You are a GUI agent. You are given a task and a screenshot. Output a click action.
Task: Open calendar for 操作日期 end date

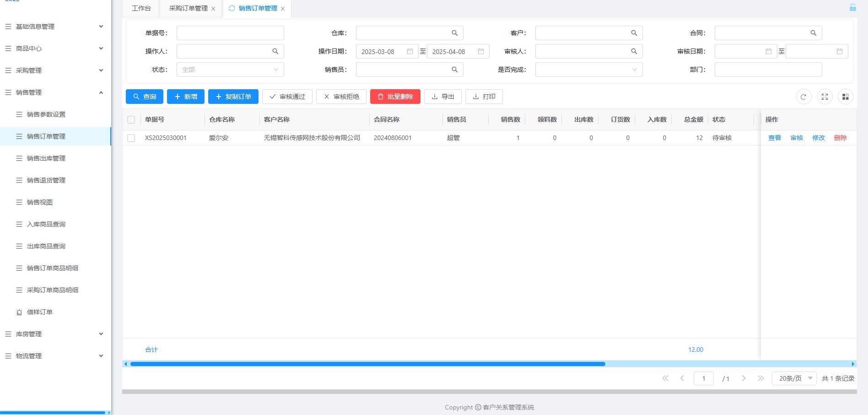481,51
